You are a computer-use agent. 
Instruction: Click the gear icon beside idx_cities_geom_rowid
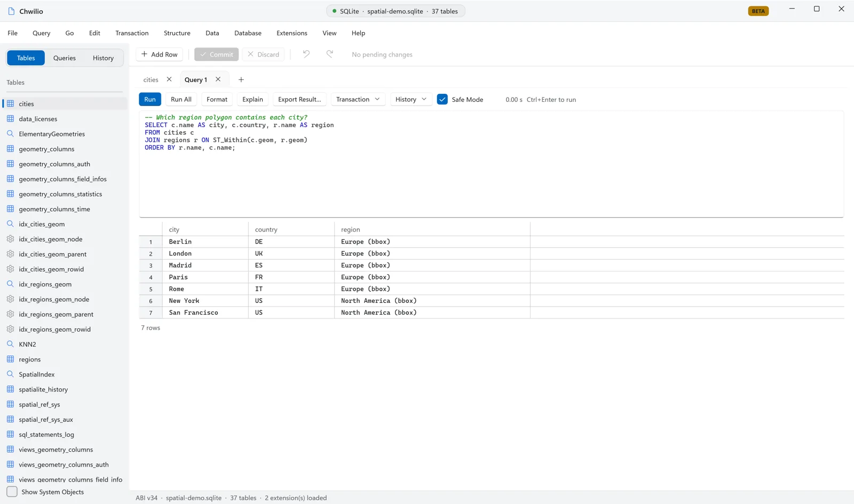point(10,269)
